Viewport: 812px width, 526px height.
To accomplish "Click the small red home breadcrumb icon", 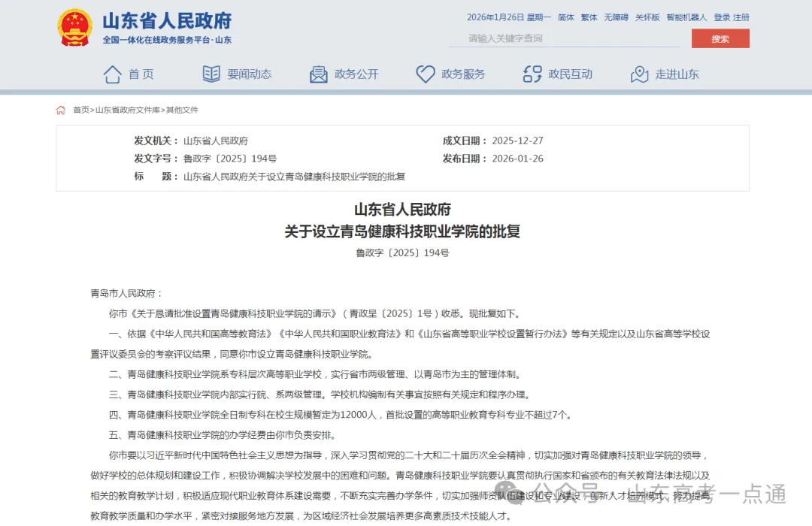I will pyautogui.click(x=61, y=110).
